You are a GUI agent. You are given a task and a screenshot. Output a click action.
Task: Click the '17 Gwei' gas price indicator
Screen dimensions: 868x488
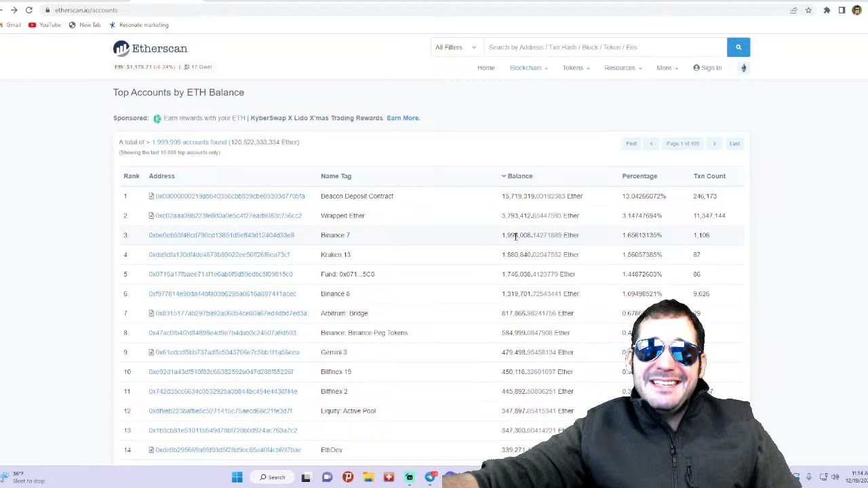coord(199,67)
